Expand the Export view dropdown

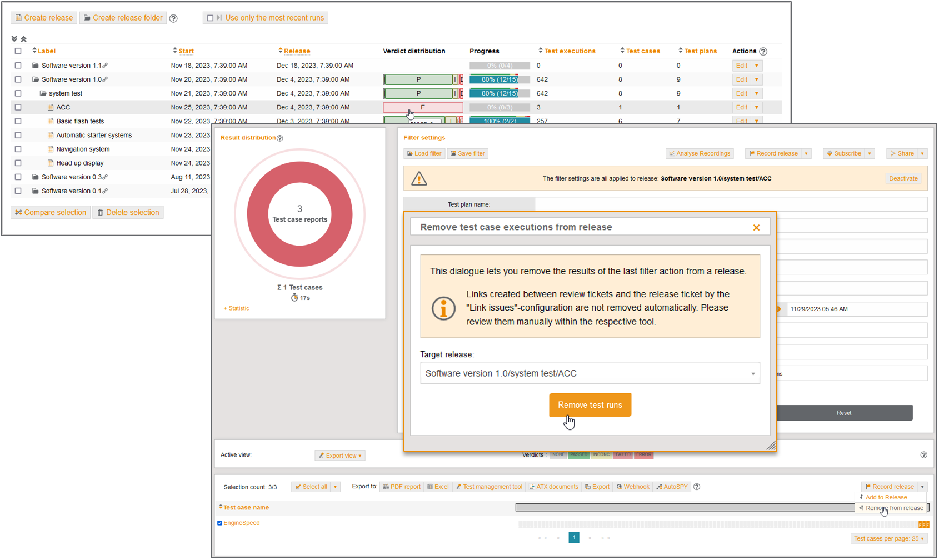point(340,456)
